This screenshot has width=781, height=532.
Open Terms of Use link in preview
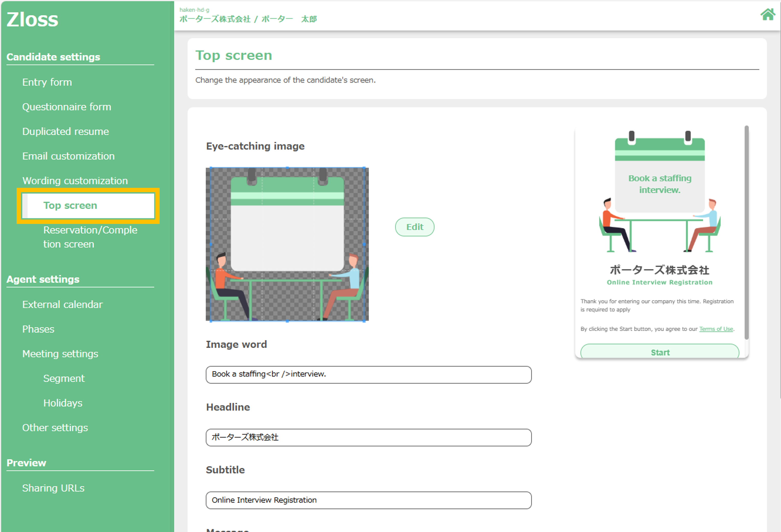click(x=716, y=329)
